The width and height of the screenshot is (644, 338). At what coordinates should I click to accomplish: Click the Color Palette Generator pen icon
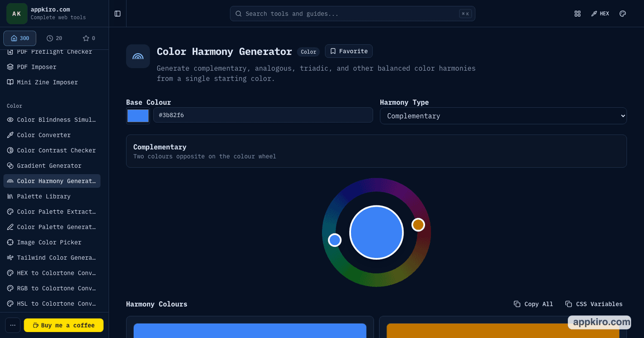(10, 227)
